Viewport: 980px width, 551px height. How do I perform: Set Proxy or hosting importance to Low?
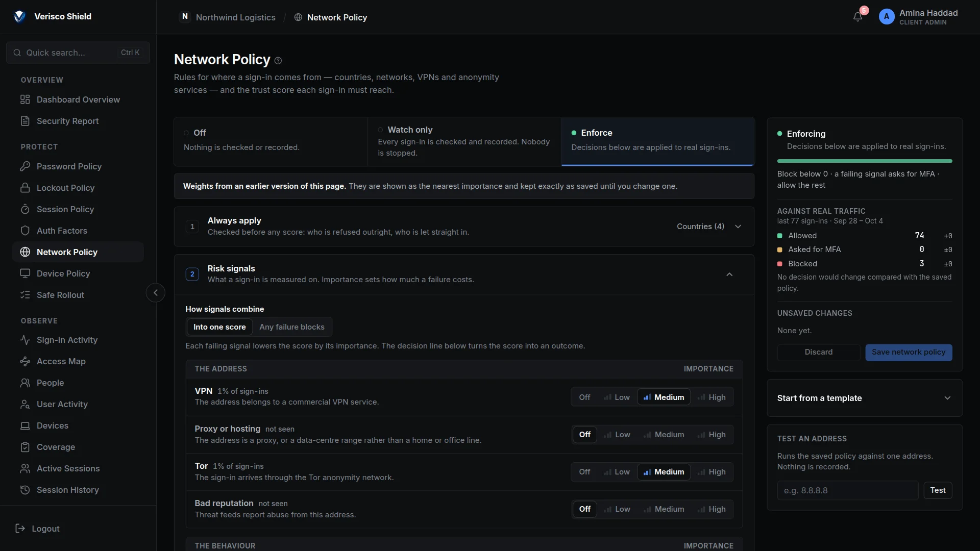617,435
